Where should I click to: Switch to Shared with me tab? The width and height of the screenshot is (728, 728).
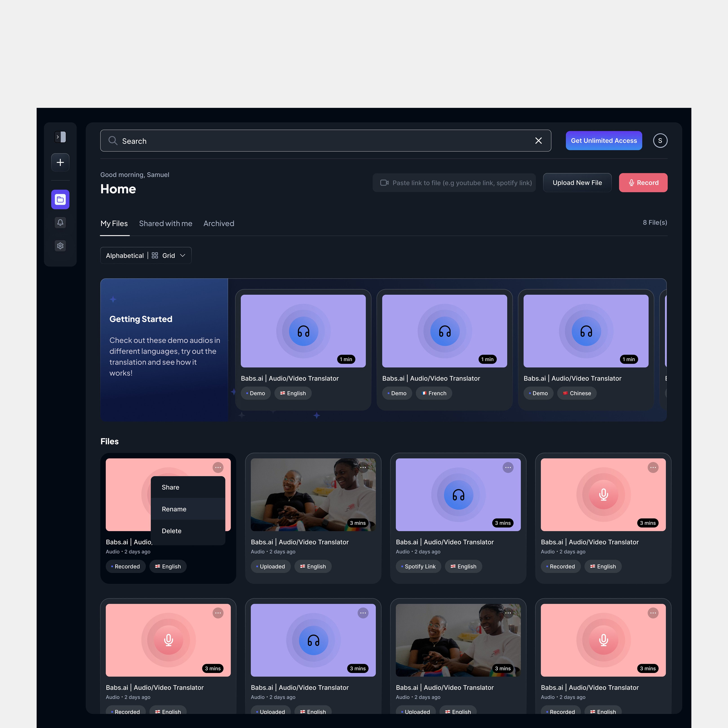[x=165, y=223]
